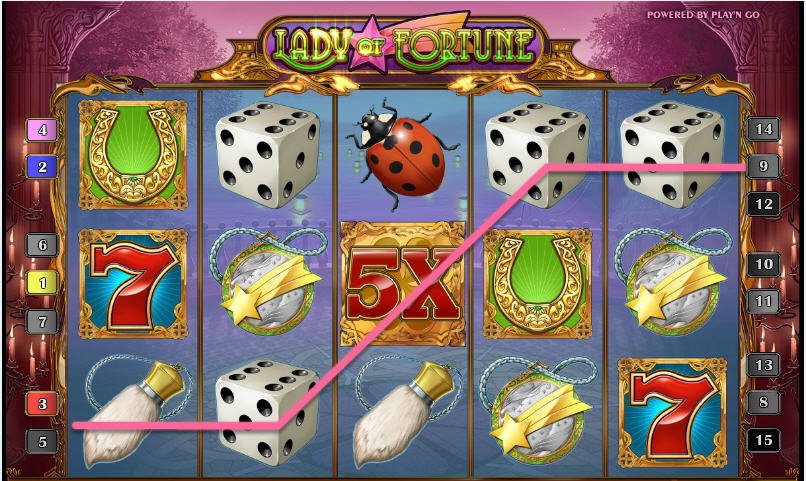
Task: Select payline marker number 4
Action: (x=42, y=130)
